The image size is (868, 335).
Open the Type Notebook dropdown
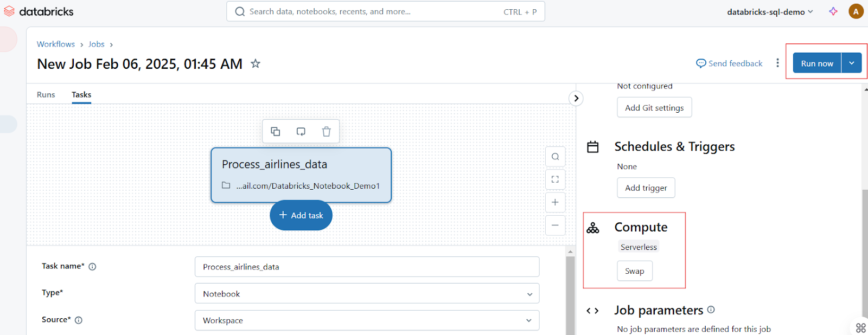point(367,294)
